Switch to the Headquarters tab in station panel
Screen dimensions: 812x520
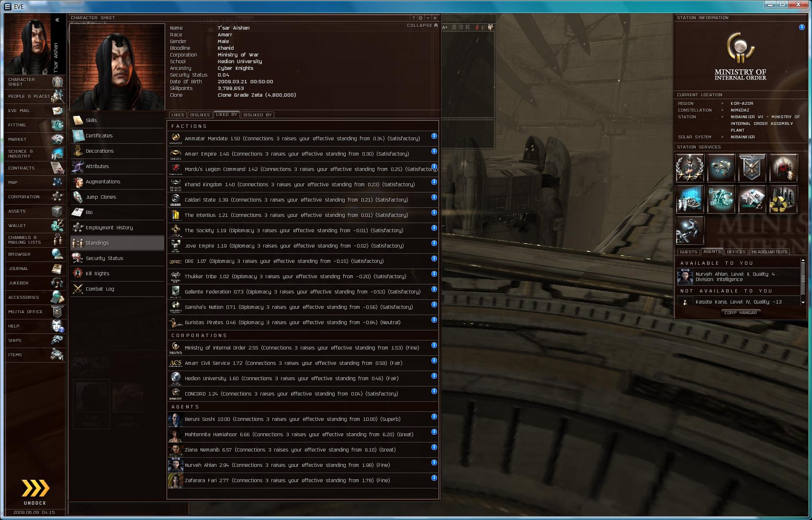769,252
